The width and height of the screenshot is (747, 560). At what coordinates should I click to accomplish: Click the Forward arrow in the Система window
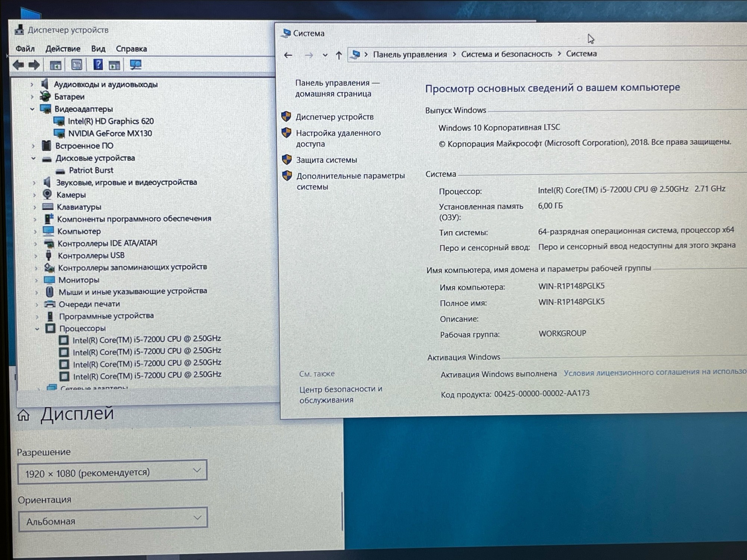[x=309, y=56]
